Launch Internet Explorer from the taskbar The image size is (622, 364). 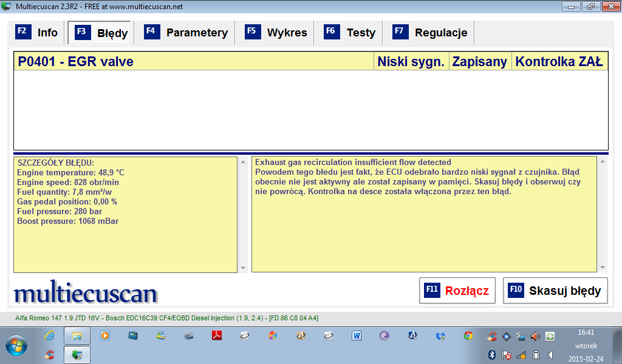tap(49, 336)
